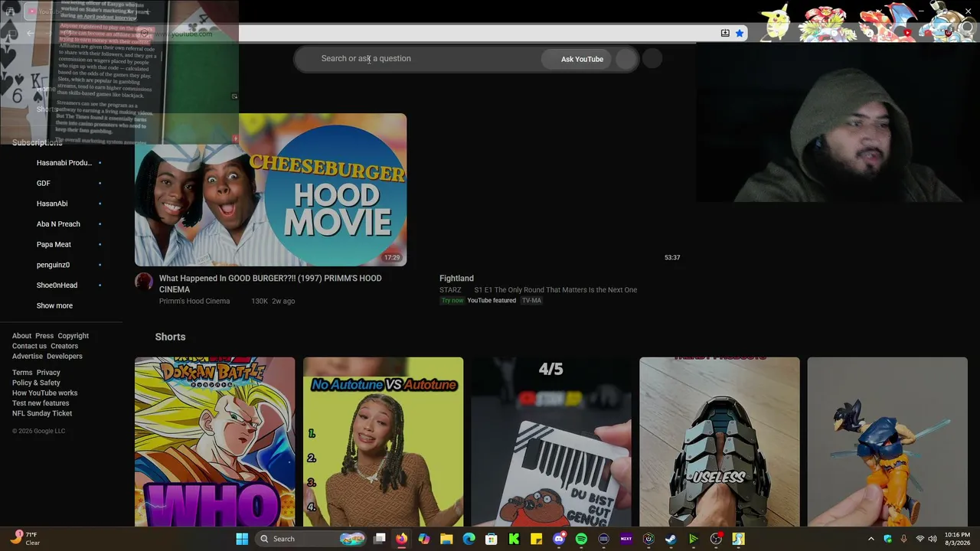The image size is (980, 551).
Task: Open Copilot from the taskbar
Action: pos(424,539)
